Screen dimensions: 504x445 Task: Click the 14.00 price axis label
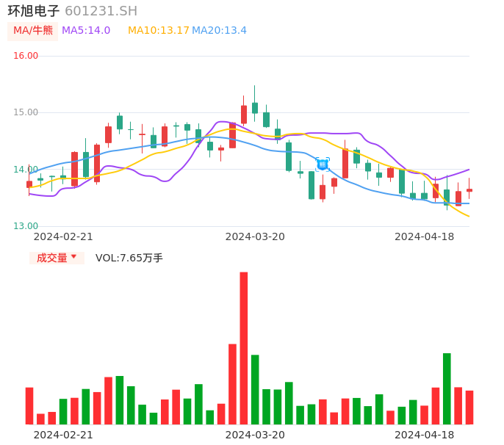pyautogui.click(x=26, y=170)
